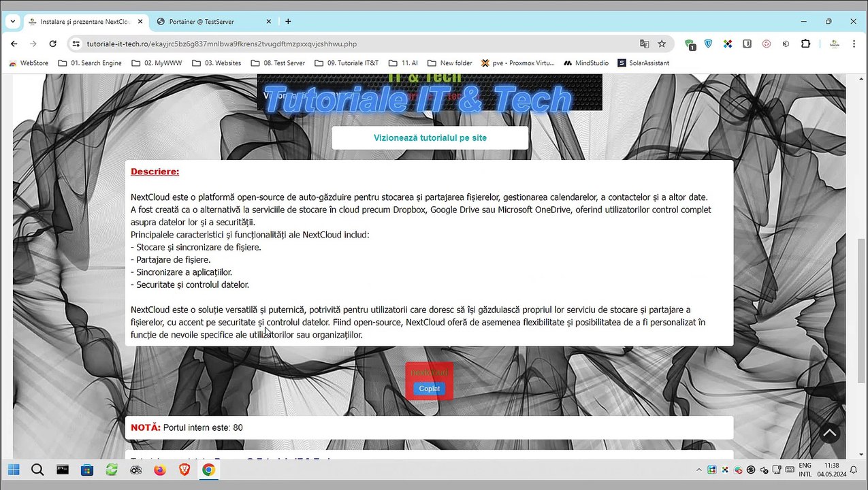Click the blue Copiat button
The height and width of the screenshot is (490, 868).
coord(430,389)
